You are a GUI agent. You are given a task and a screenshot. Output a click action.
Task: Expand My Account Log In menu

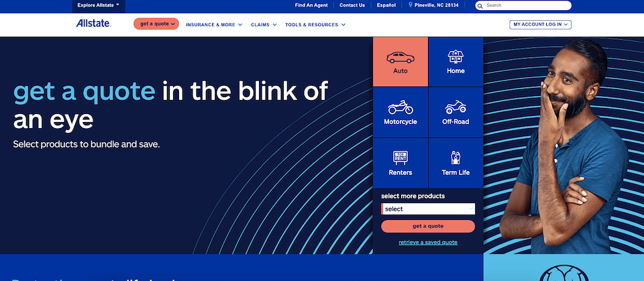coord(540,25)
